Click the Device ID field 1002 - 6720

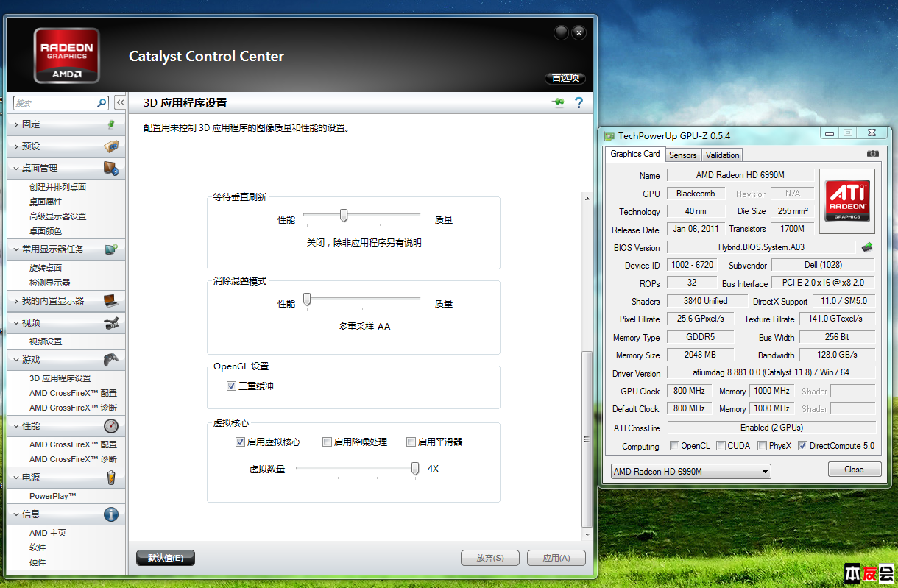(x=691, y=265)
